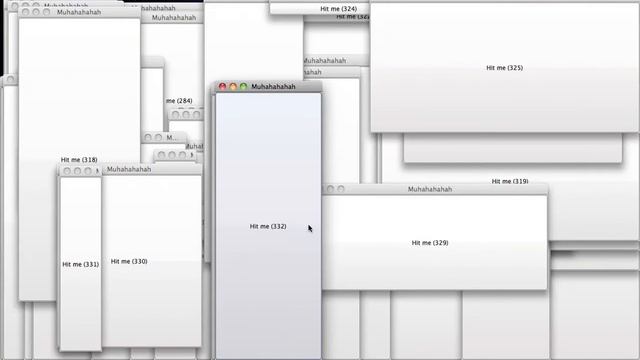The height and width of the screenshot is (360, 640).
Task: Click the Hit me (325) button
Action: [x=504, y=68]
